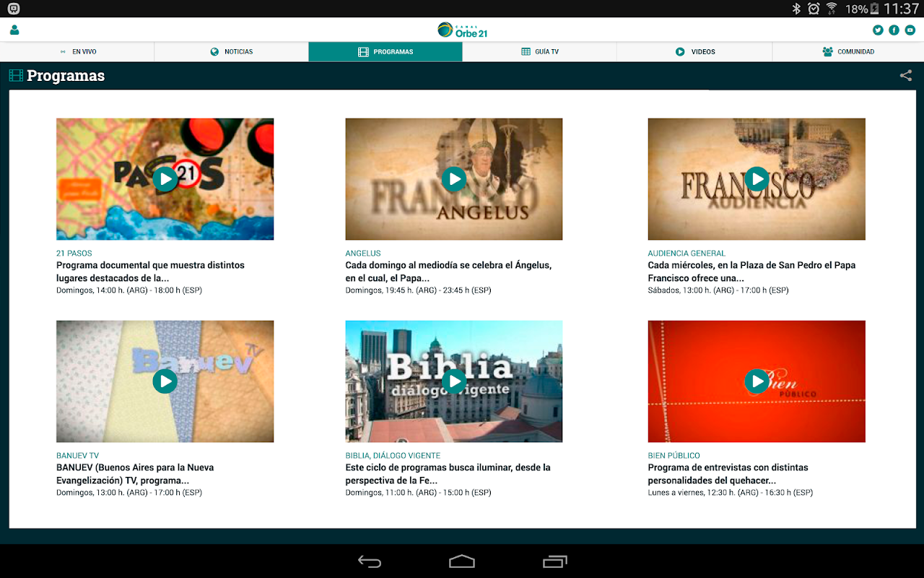Select schedule 'Domingos, 14:00 h. (ARG) - 18:00 h (ESP)'
Image resolution: width=924 pixels, height=578 pixels.
[129, 290]
